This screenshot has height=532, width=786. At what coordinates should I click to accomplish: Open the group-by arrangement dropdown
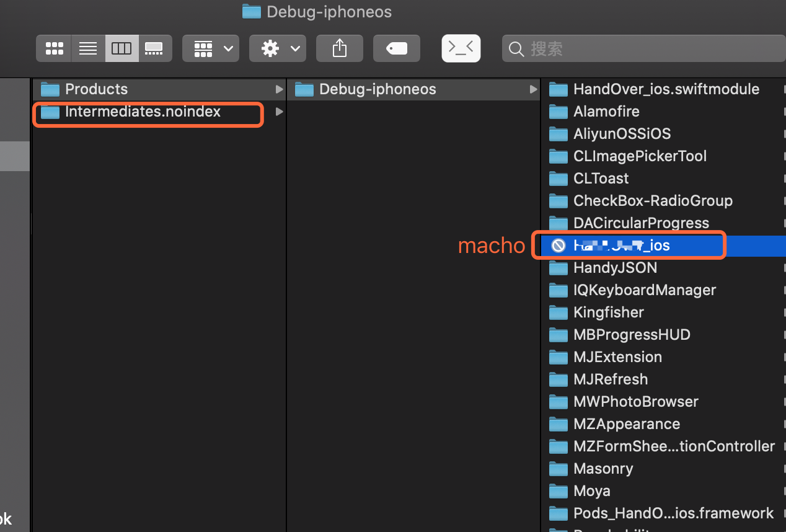click(x=211, y=48)
